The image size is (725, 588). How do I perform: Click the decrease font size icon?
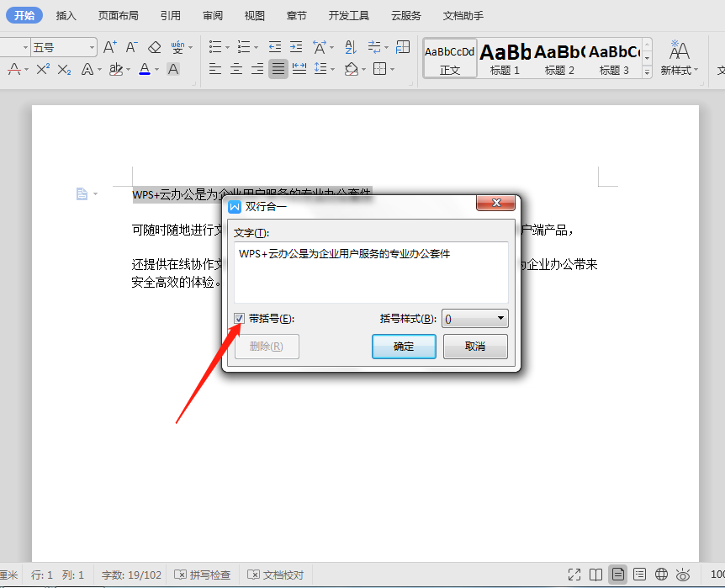coord(132,47)
